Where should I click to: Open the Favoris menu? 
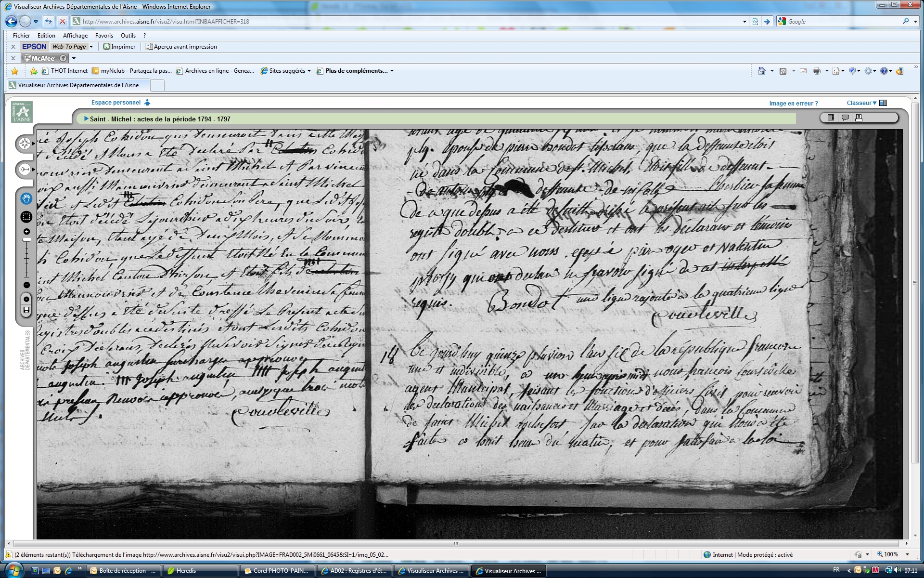tap(104, 36)
